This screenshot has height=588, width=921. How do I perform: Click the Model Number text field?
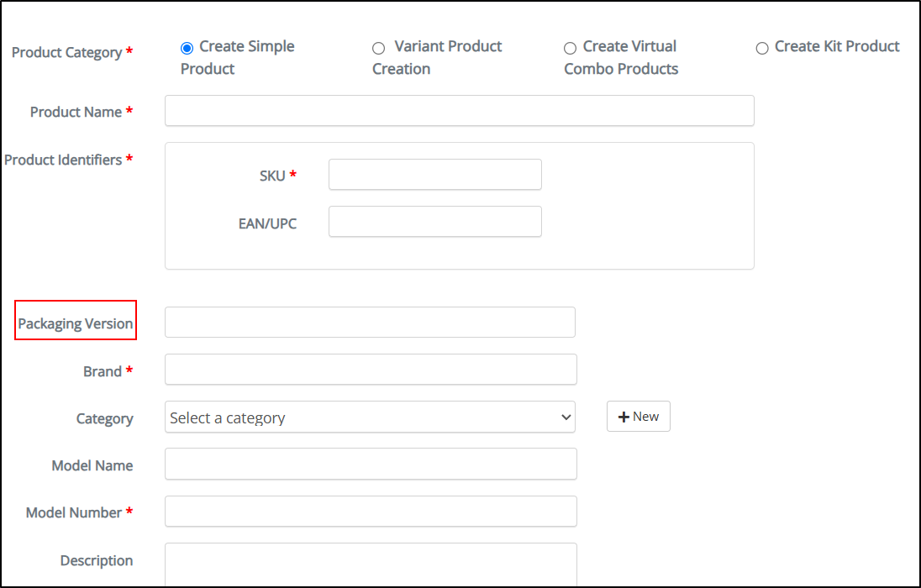pos(370,511)
